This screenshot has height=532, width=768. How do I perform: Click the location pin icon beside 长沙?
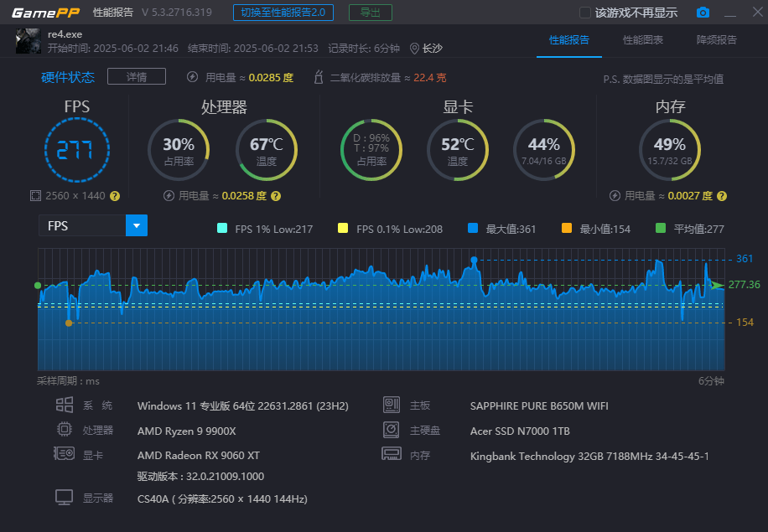pyautogui.click(x=414, y=49)
